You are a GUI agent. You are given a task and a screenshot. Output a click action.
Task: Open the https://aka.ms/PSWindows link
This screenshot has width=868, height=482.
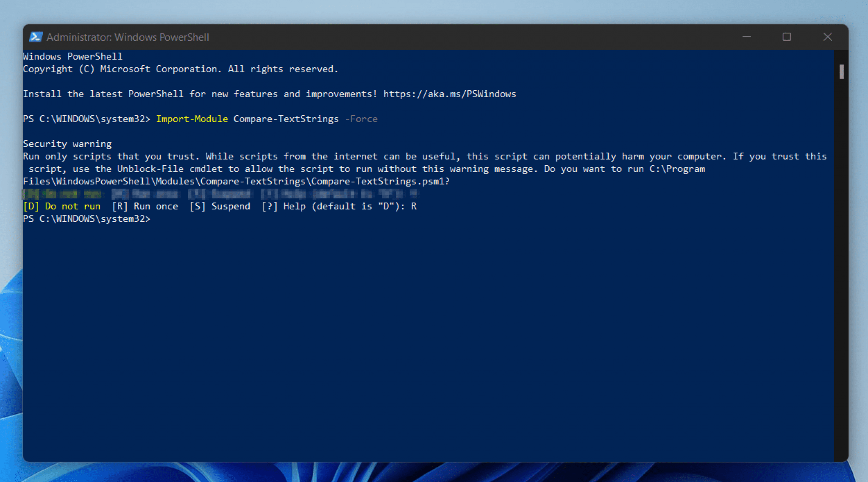[450, 94]
